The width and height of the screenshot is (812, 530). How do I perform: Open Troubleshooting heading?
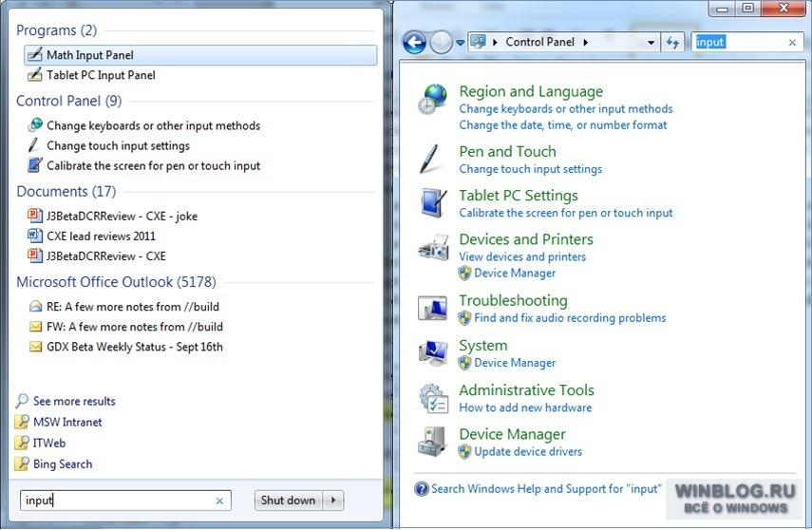(513, 300)
